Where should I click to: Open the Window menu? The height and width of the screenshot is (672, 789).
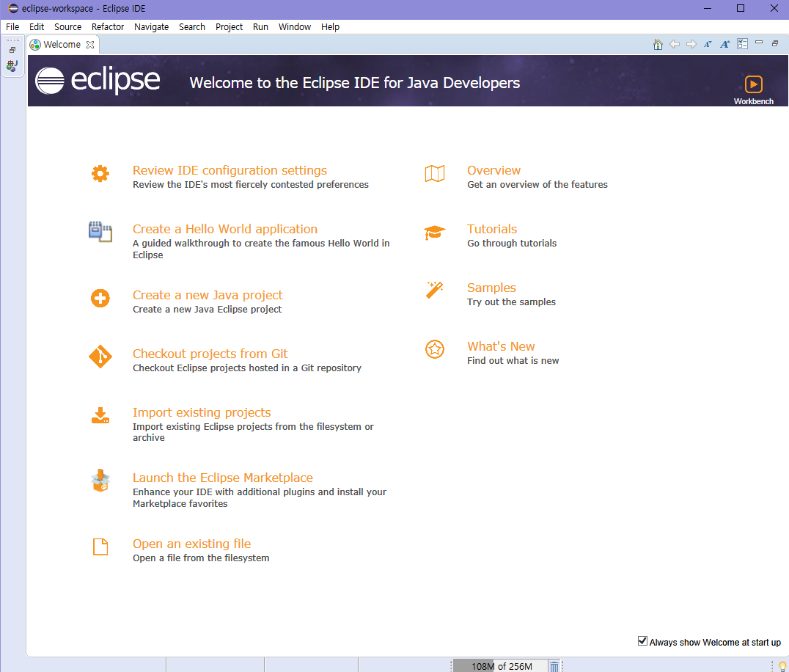[x=295, y=26]
